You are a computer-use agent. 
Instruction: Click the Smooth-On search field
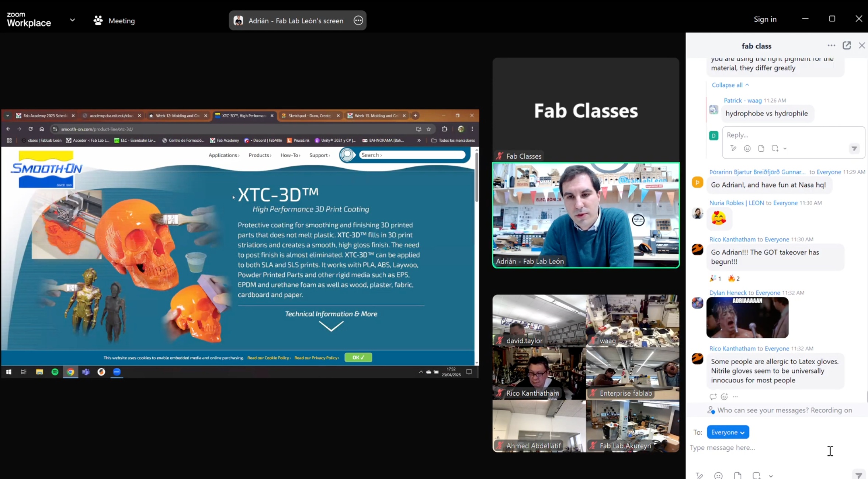coord(412,155)
